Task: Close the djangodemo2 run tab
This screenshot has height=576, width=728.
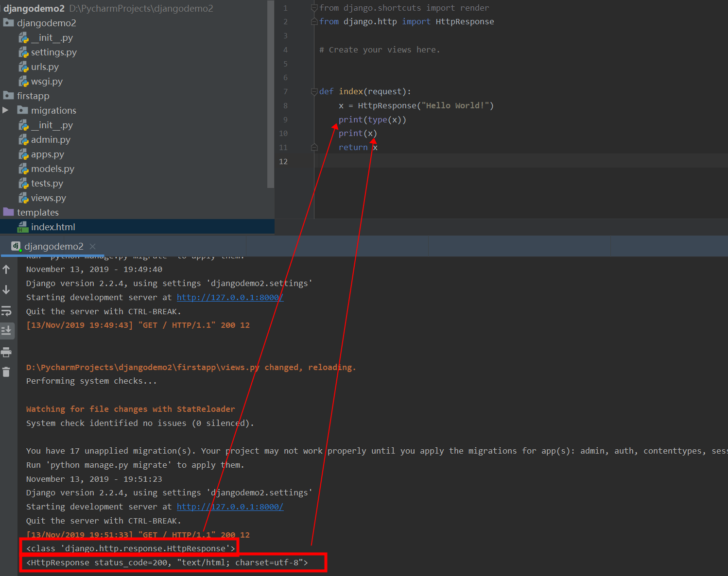Action: [92, 246]
